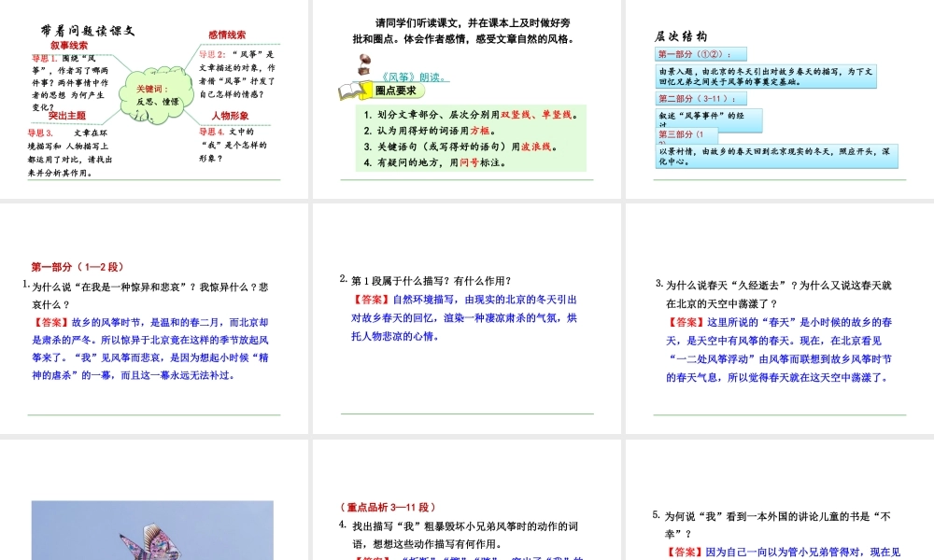Click the instruction text 请同学们听读课文
Screen dimensions: 934x560
(x=465, y=31)
